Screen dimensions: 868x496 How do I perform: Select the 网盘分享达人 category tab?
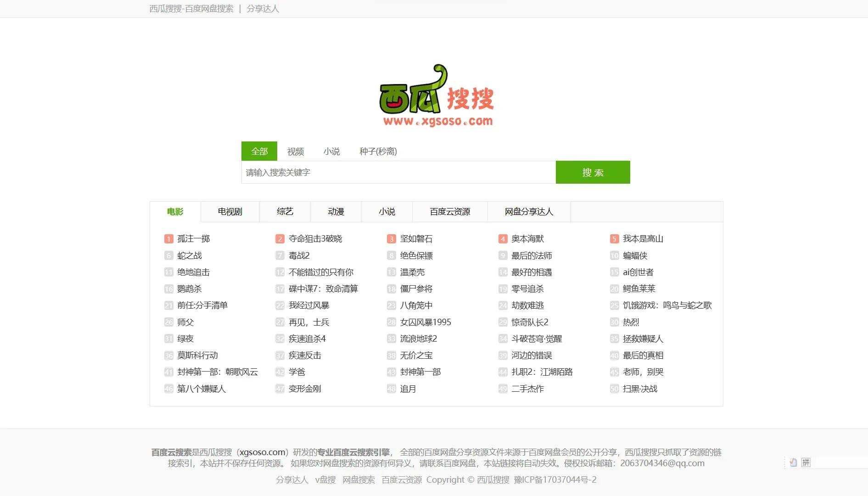(x=529, y=212)
